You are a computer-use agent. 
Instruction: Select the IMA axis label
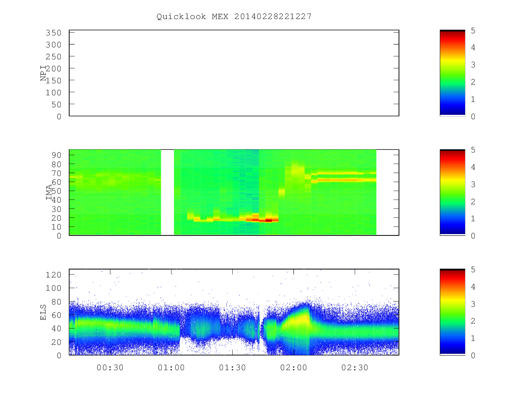(x=50, y=192)
